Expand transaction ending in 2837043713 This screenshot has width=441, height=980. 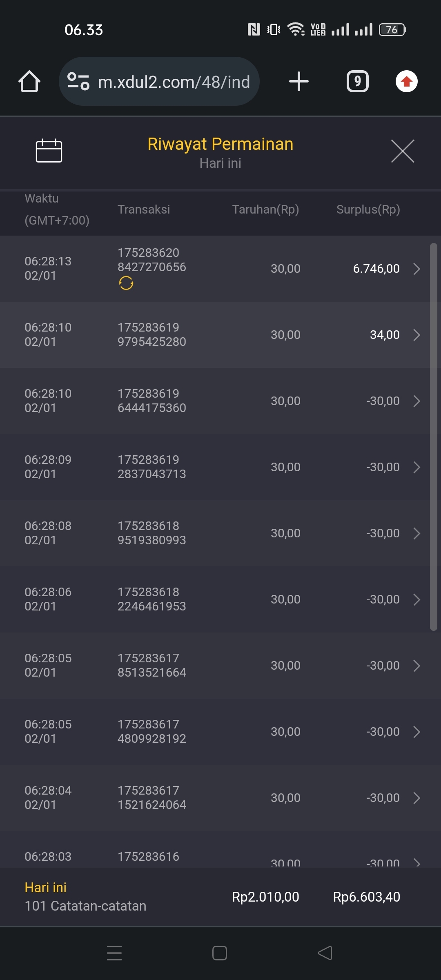(x=416, y=467)
